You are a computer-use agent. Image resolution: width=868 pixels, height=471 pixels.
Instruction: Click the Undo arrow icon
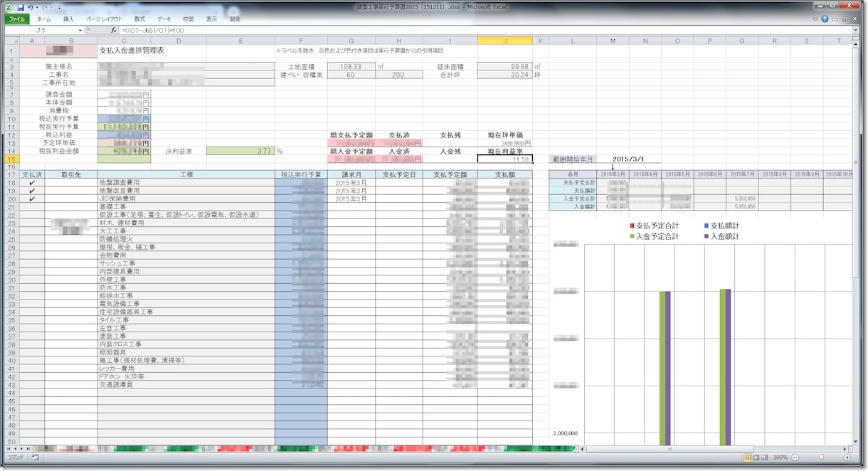[x=31, y=7]
